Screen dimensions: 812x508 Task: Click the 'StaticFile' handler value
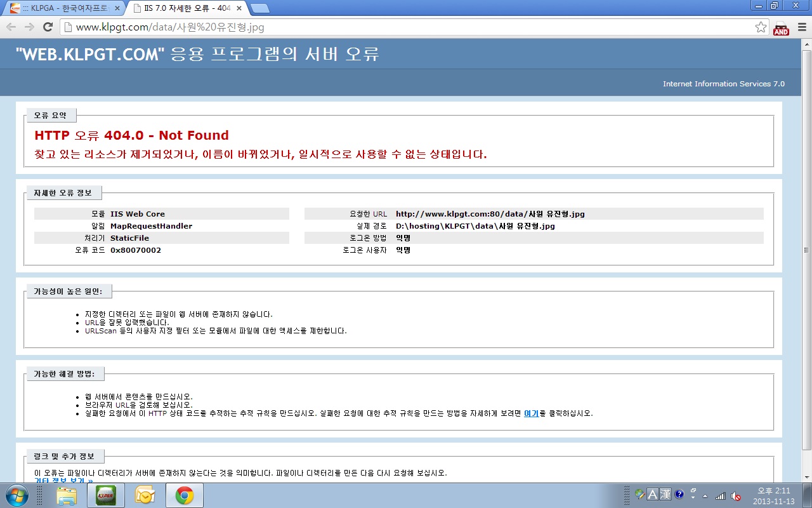click(129, 238)
